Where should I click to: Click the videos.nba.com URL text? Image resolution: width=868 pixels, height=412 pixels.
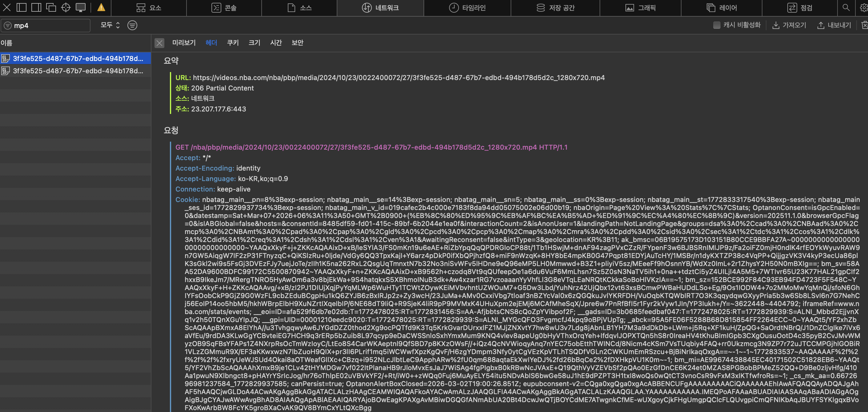[x=399, y=78]
